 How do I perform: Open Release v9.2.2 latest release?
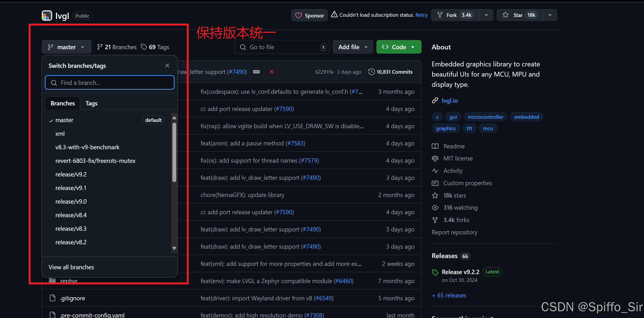click(460, 272)
